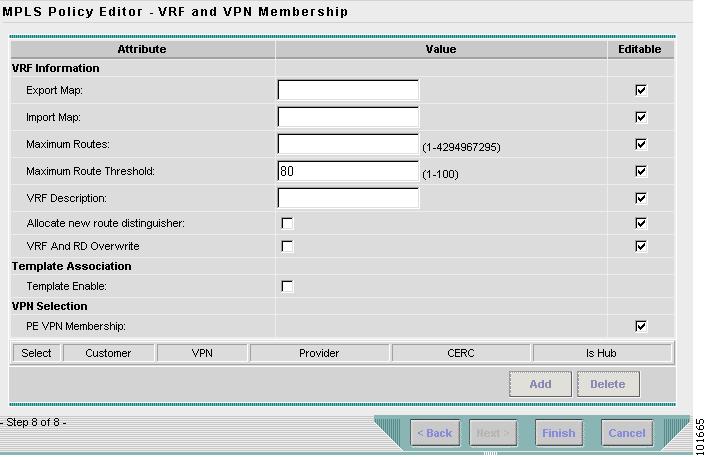Screen dimensions: 706x457
Task: Toggle Editable checkbox for PE VPN Membership
Action: [x=641, y=326]
